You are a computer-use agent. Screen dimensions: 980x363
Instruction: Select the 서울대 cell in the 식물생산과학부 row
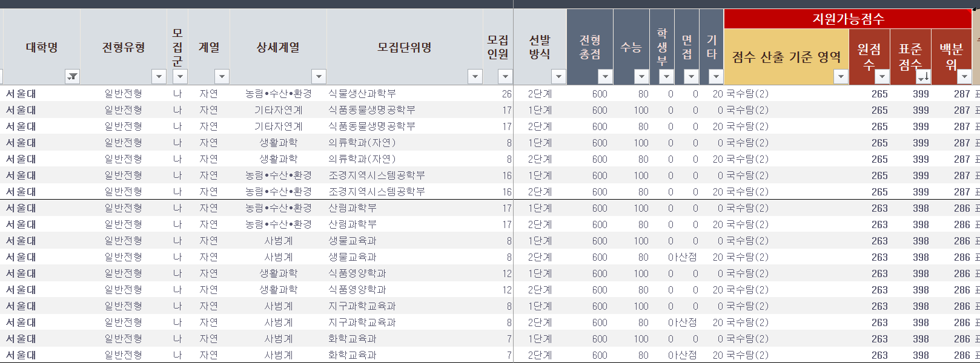42,94
